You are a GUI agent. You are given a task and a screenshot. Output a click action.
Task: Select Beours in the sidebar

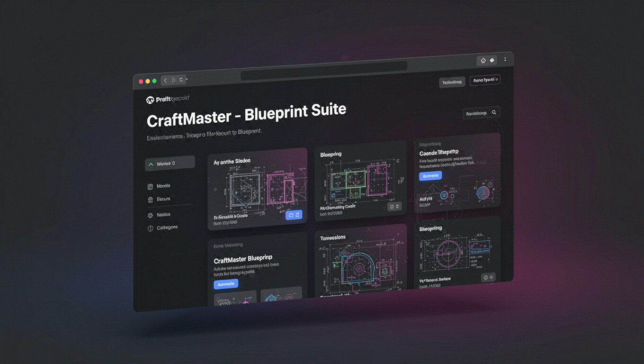point(163,199)
